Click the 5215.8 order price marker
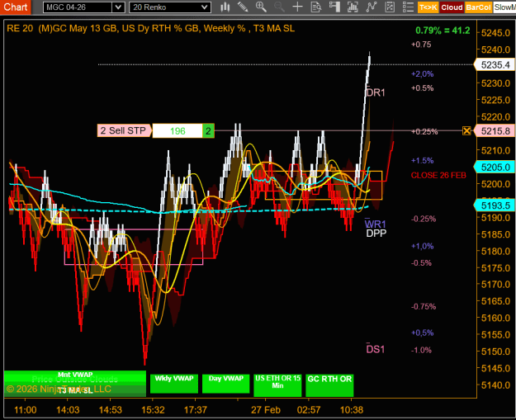Screen dimensions: 516x420 494,131
